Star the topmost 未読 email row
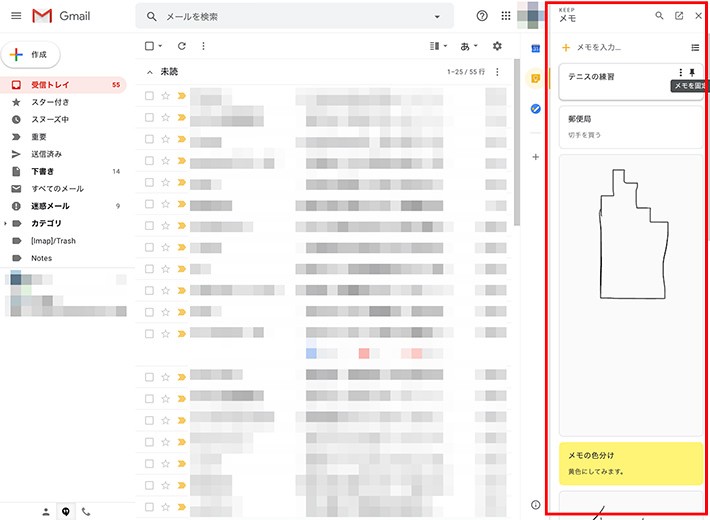The image size is (710, 520). coord(166,96)
